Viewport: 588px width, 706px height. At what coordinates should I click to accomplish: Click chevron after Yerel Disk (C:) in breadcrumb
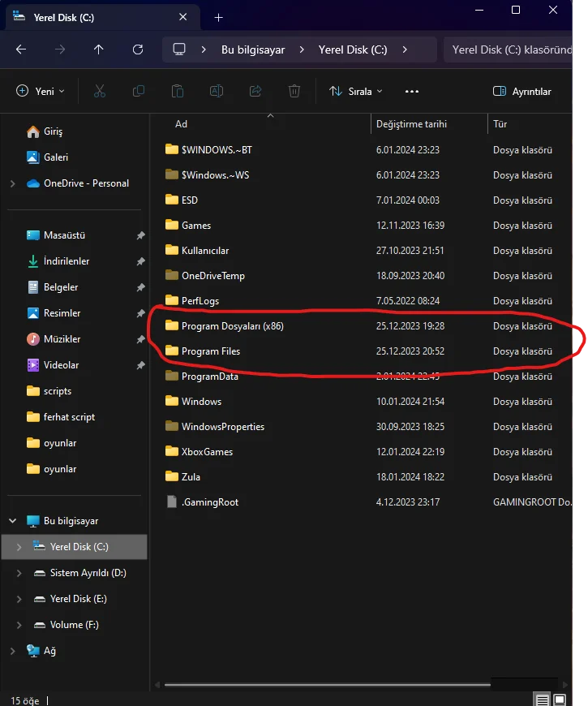[x=405, y=50]
